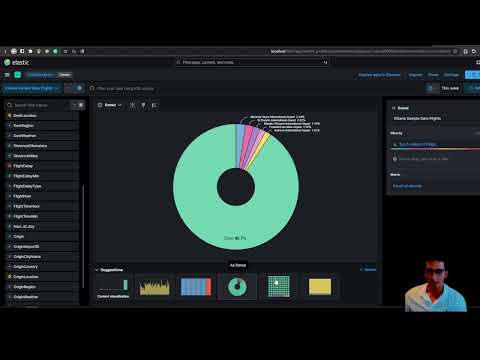Open the green space avatar menu
The image size is (480, 360).
click(18, 75)
